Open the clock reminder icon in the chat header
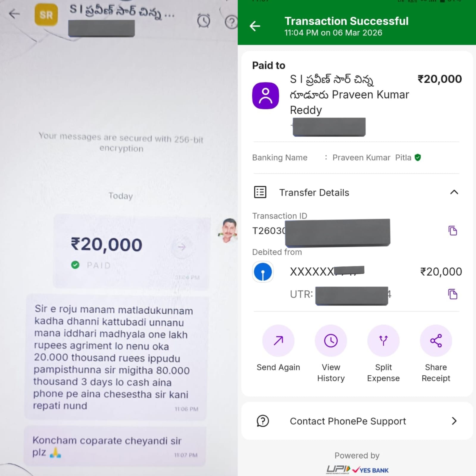476x476 pixels. pos(204,21)
